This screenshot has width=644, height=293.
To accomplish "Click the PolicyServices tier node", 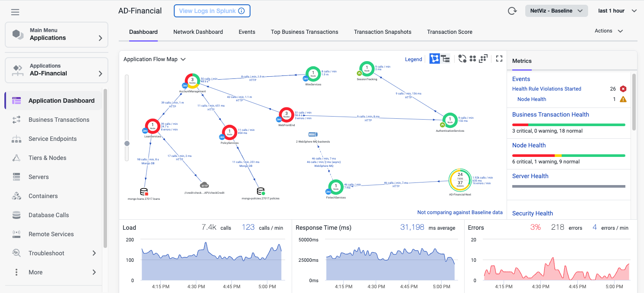I will point(230,133).
